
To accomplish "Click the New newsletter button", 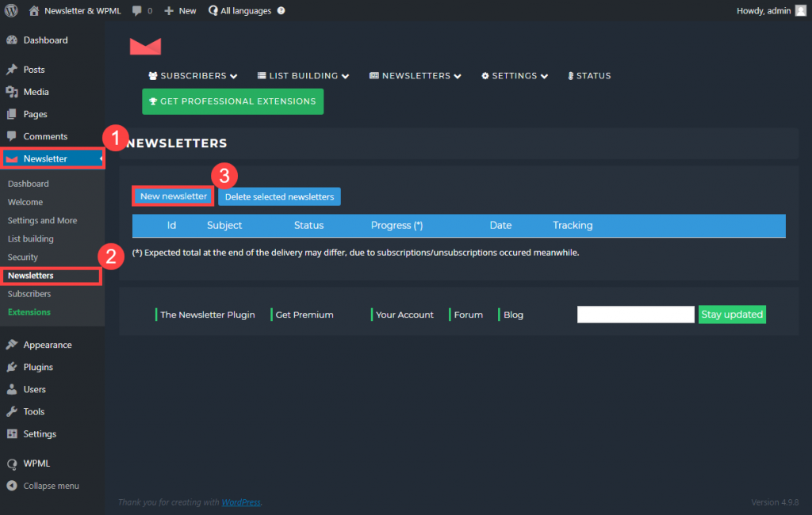I will coord(174,196).
